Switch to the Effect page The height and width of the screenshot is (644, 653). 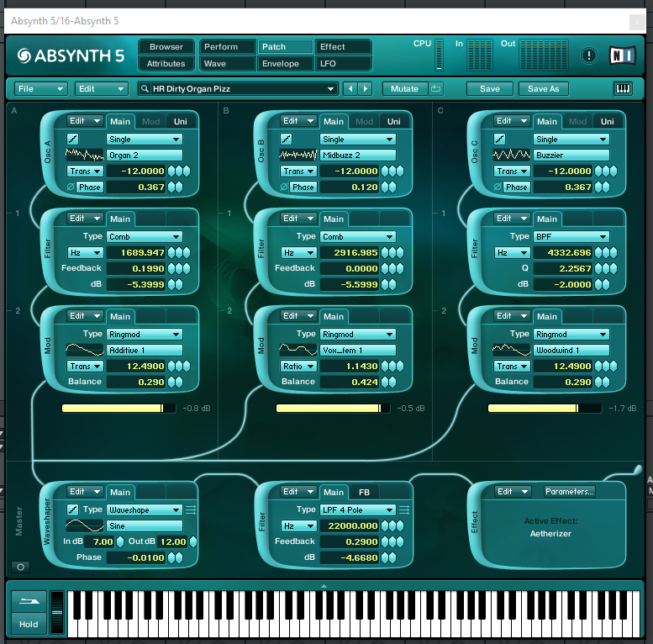343,46
